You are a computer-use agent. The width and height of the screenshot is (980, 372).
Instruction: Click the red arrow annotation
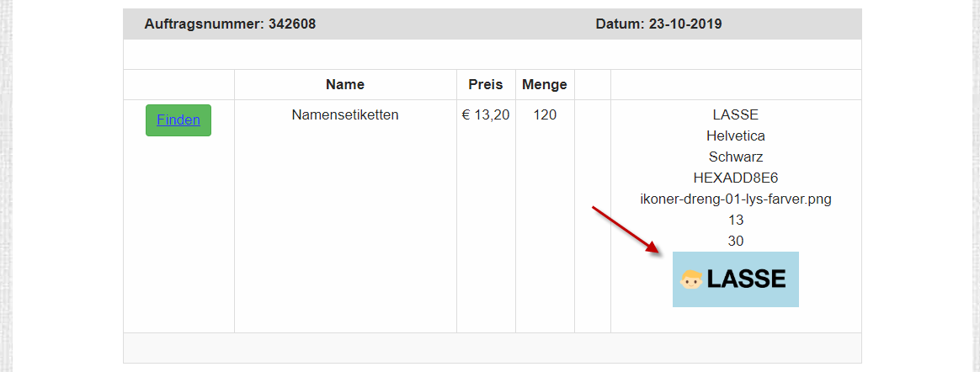[627, 230]
